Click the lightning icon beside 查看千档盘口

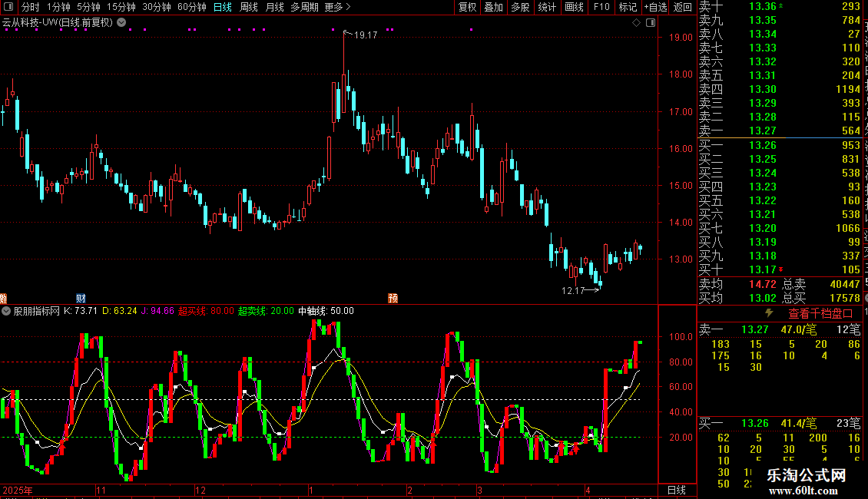(769, 313)
